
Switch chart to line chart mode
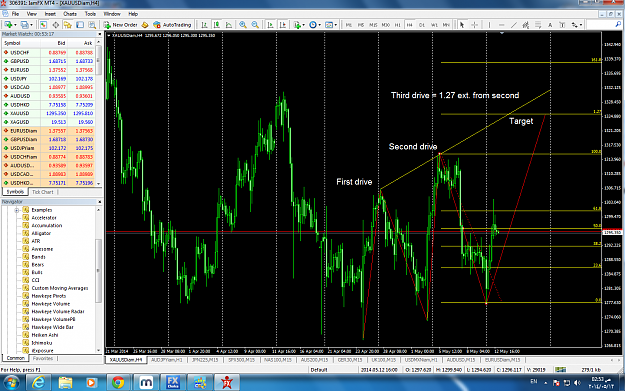click(x=229, y=25)
